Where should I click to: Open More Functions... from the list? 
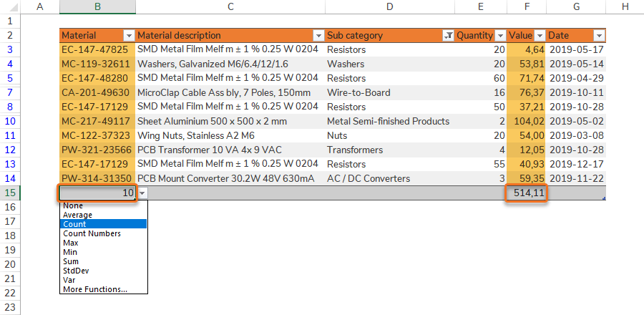coord(95,289)
